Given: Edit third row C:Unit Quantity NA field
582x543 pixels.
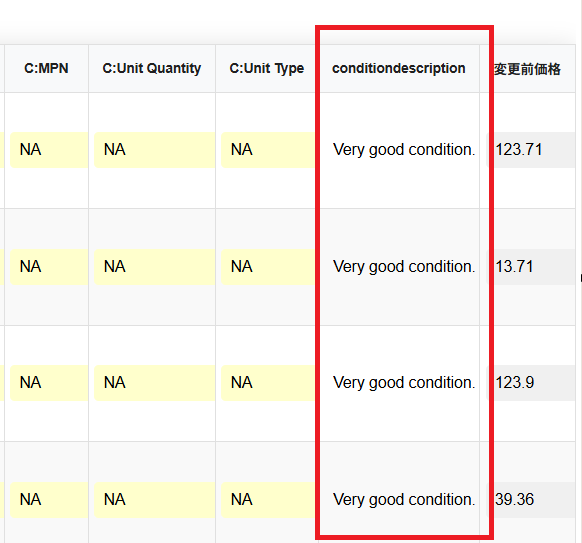Looking at the screenshot, I should (154, 383).
